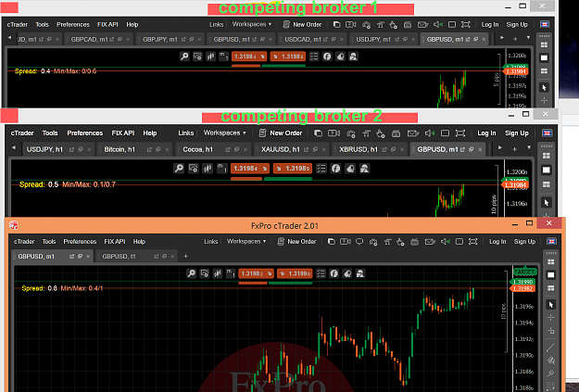Expand Workspaces dropdown in broker 2 window
The height and width of the screenshot is (392, 579).
(x=225, y=133)
